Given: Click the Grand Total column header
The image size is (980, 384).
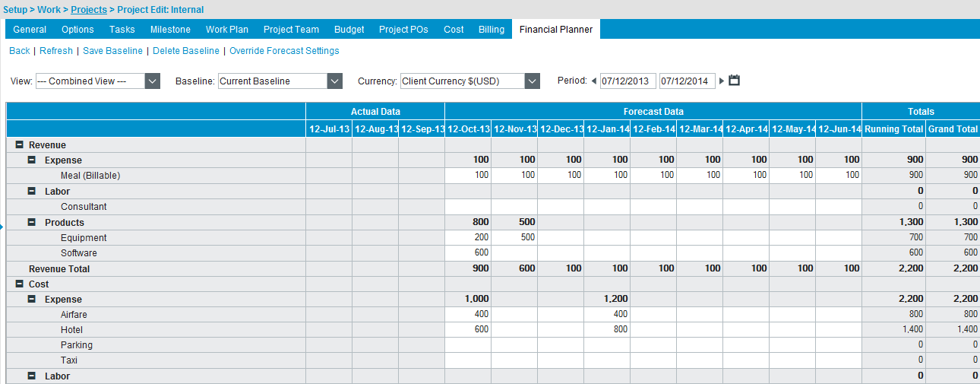Looking at the screenshot, I should [x=953, y=129].
